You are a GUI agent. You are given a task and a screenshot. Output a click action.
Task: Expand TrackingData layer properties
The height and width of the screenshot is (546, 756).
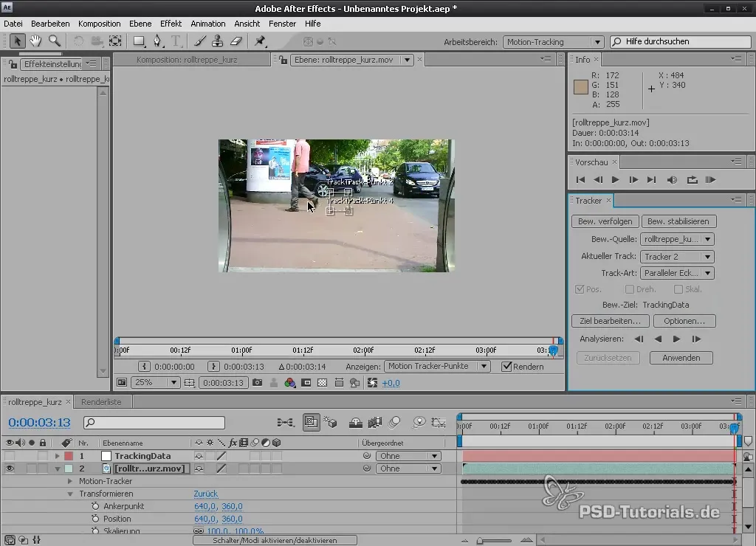point(57,456)
